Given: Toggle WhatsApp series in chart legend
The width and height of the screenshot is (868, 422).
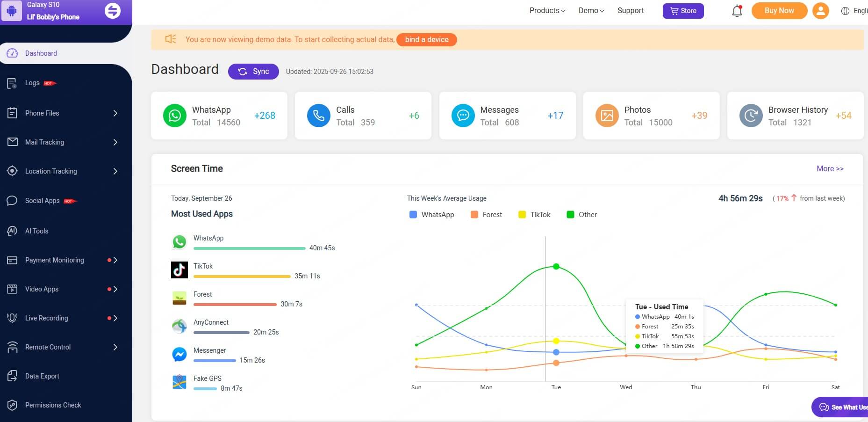Looking at the screenshot, I should click(x=432, y=215).
